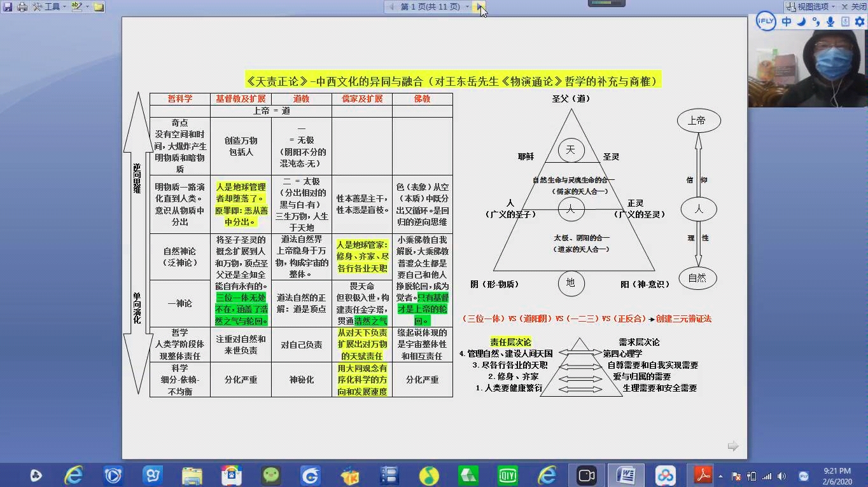The width and height of the screenshot is (868, 487).
Task: Toggle Chinese input mode 中
Action: [787, 22]
